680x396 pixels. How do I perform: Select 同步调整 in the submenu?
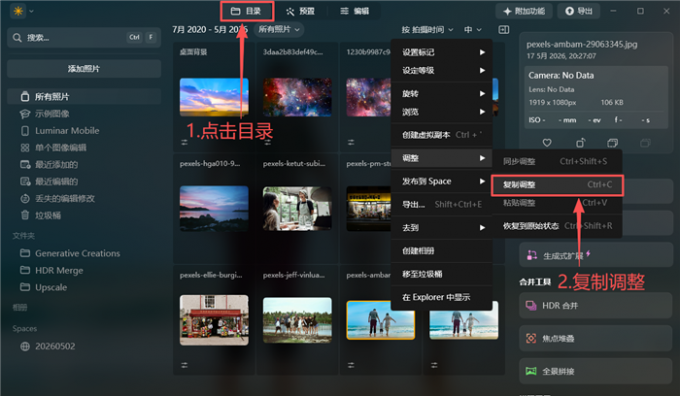[557, 162]
